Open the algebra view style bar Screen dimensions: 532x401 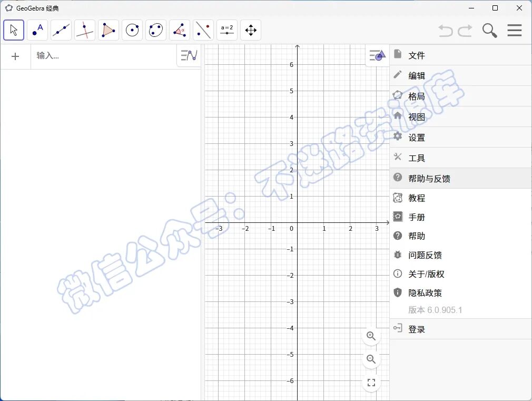pos(189,55)
